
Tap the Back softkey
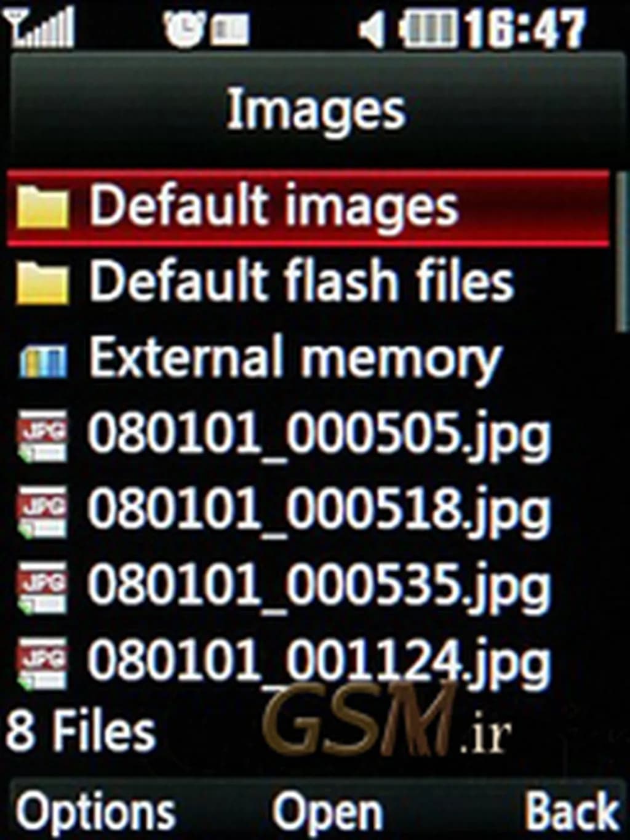point(572,812)
